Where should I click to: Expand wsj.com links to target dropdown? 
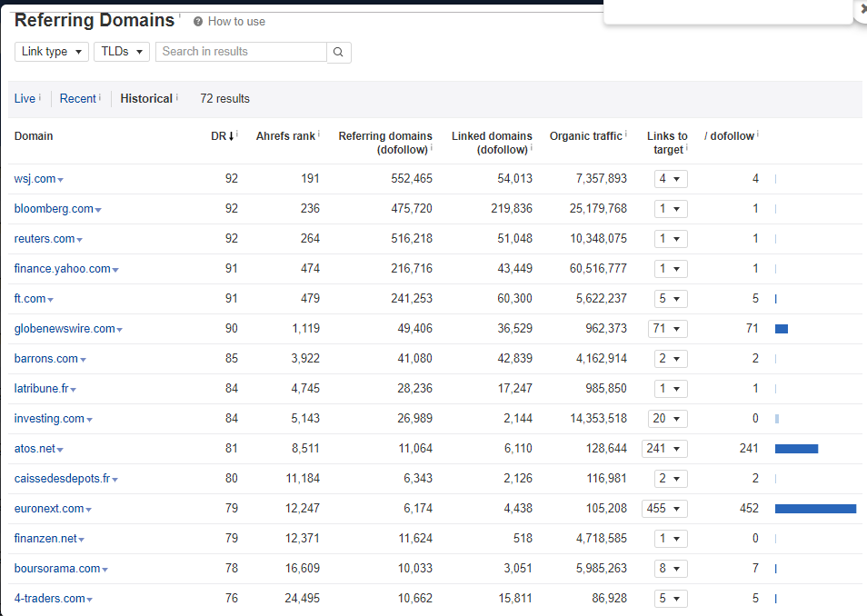click(671, 179)
